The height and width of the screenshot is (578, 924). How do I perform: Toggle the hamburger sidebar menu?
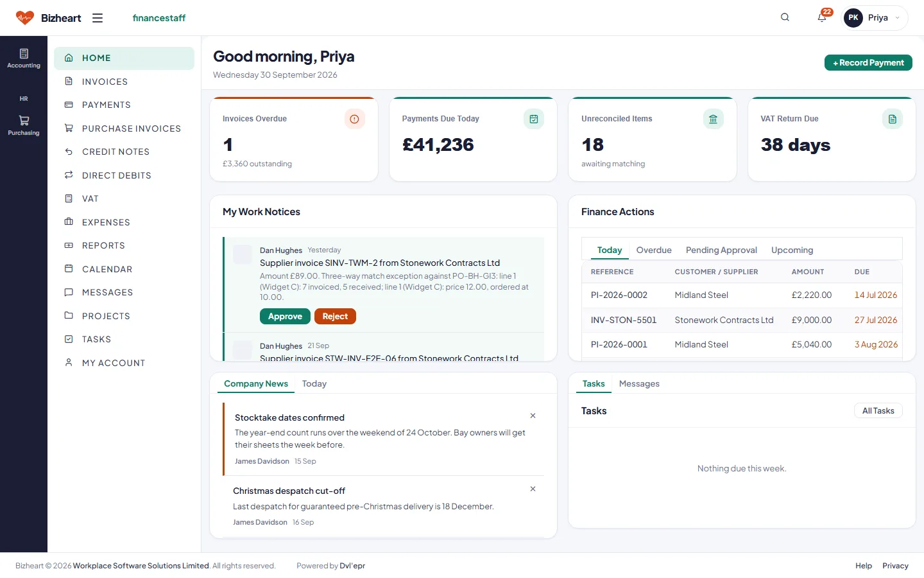coord(98,18)
